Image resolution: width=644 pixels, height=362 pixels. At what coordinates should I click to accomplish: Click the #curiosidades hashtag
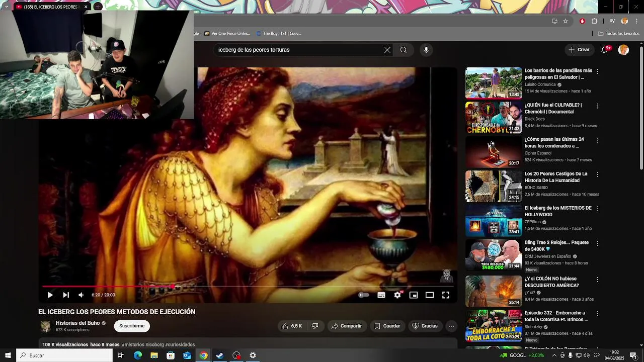click(x=180, y=345)
